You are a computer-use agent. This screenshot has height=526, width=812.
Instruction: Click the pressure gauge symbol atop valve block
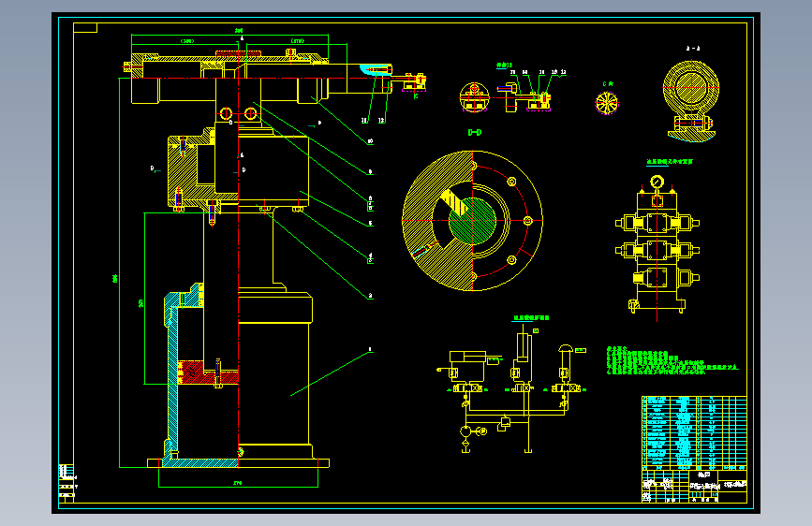click(657, 182)
